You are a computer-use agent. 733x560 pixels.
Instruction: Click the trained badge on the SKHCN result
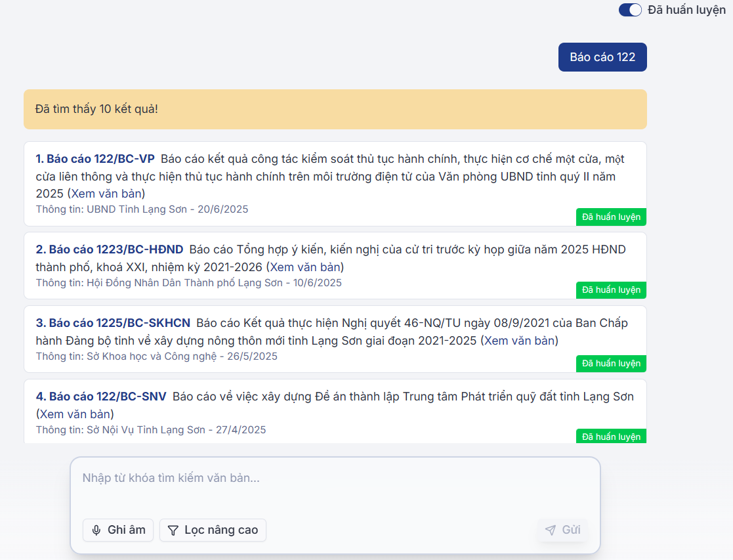click(611, 364)
